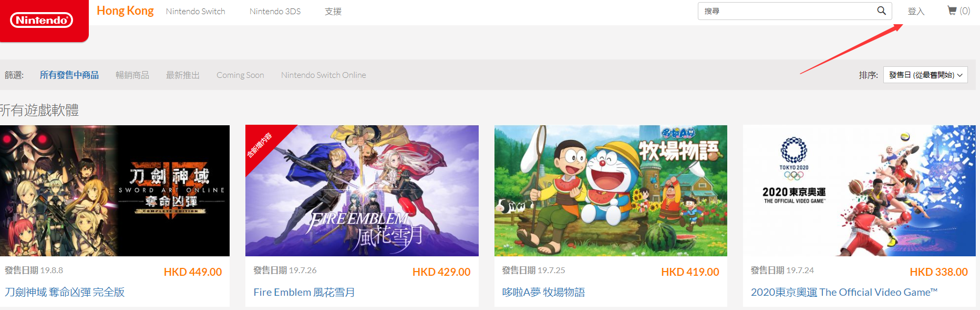
Task: Open the Nintendo Switch menu
Action: [x=195, y=11]
